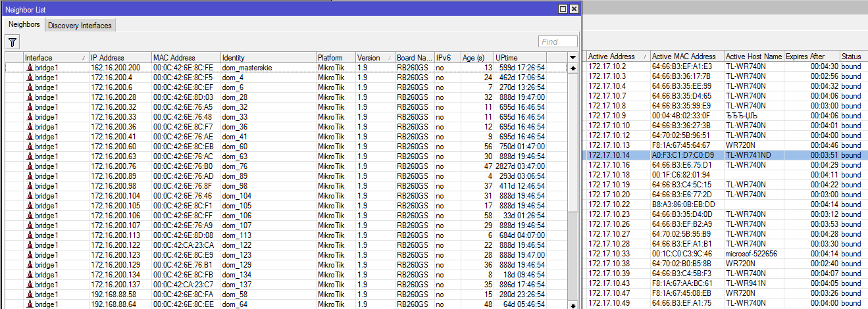
Task: Open the column selector dropdown arrow
Action: pos(573,58)
